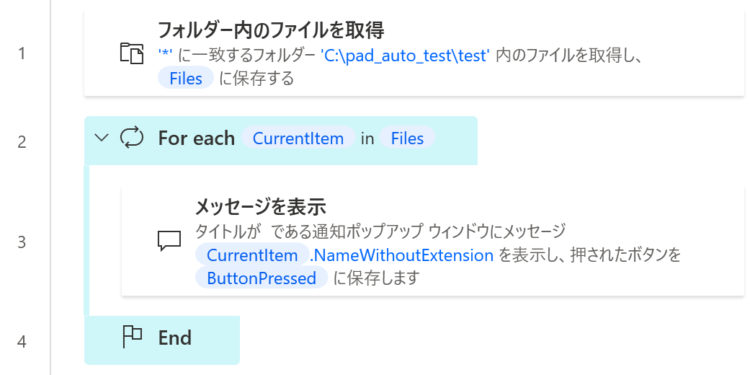750x375 pixels.
Task: Select the End action block
Action: tap(162, 340)
